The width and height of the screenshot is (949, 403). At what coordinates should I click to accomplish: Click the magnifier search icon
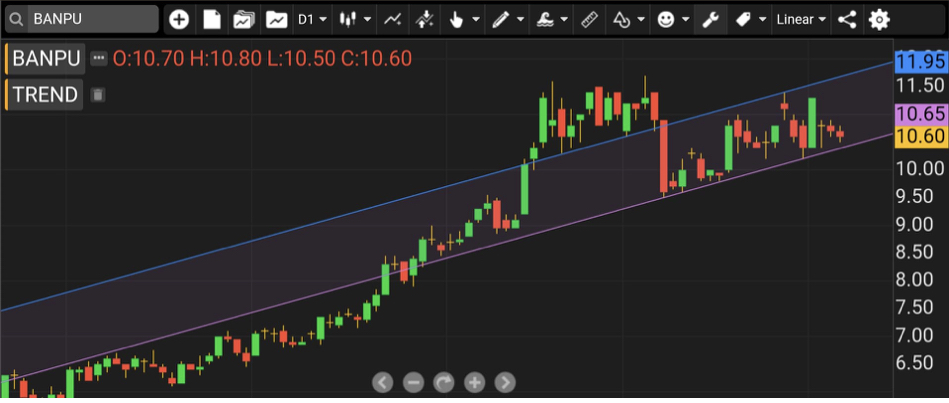16,19
